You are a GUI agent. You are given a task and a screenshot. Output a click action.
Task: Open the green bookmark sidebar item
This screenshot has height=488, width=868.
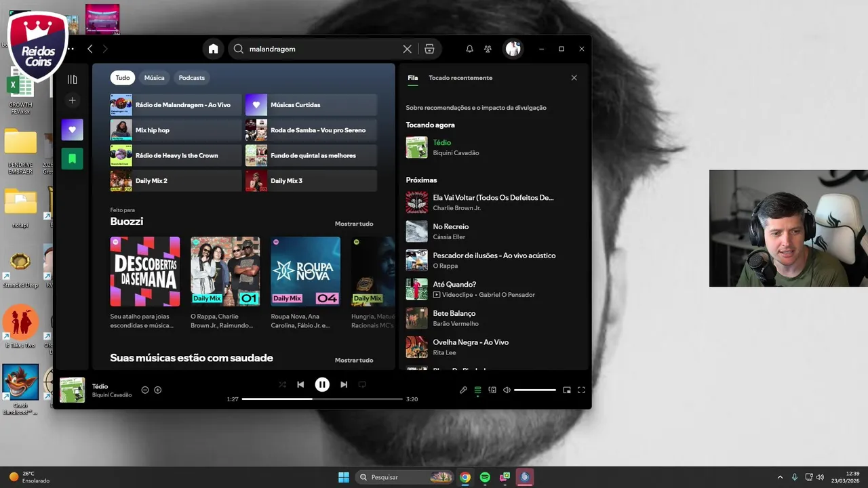click(x=73, y=159)
